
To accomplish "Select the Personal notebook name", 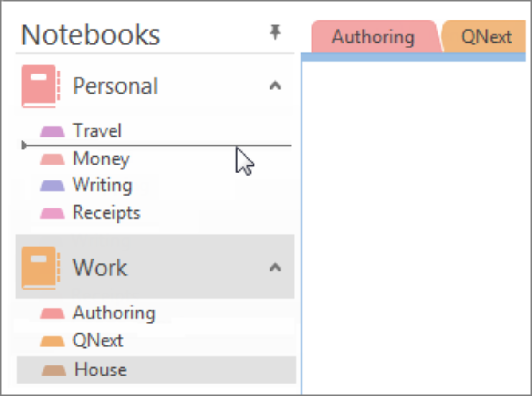I will pos(115,86).
